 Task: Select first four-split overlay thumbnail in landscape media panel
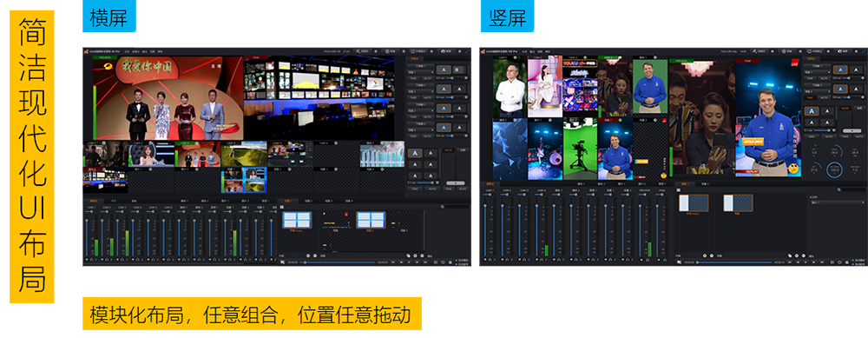click(x=297, y=220)
